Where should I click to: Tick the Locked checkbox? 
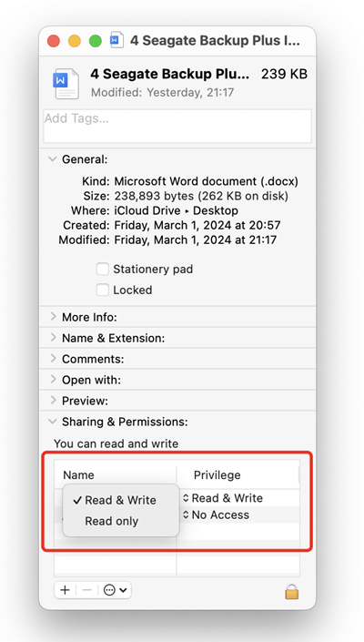[103, 290]
